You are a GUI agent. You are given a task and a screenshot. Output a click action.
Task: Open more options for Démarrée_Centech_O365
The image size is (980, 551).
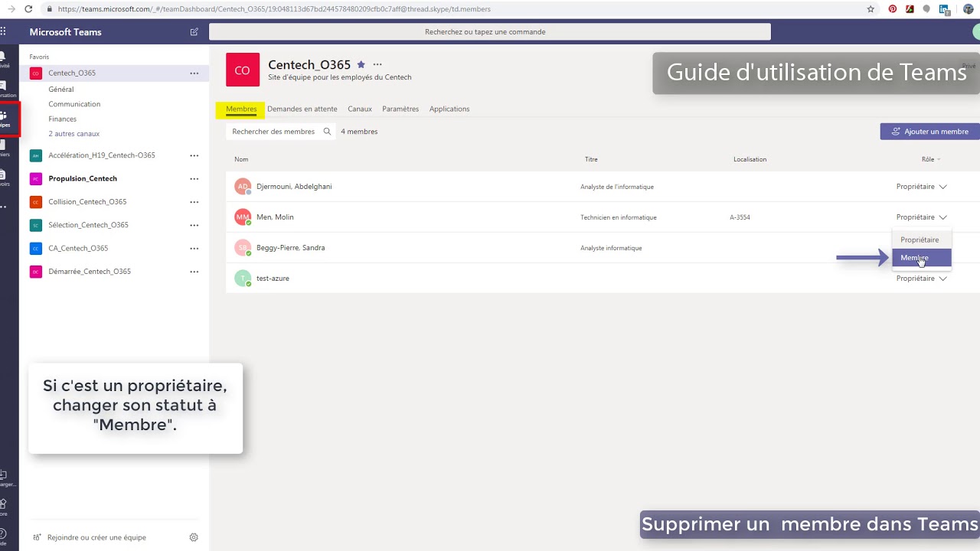[194, 272]
